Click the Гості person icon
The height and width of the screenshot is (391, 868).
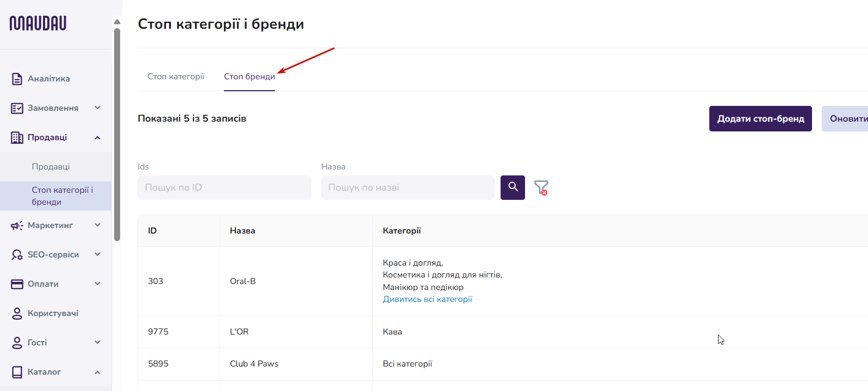(x=17, y=343)
